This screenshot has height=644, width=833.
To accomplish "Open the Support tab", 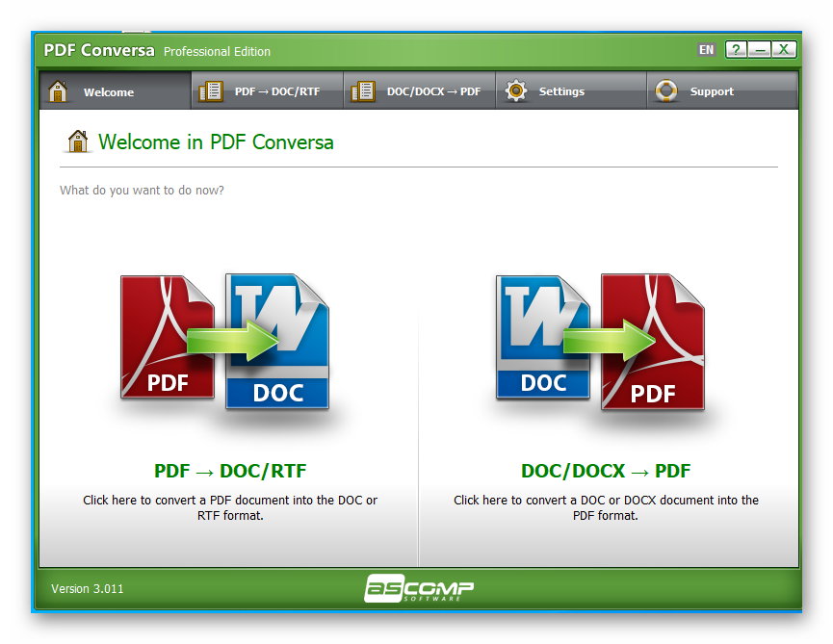I will pyautogui.click(x=722, y=90).
